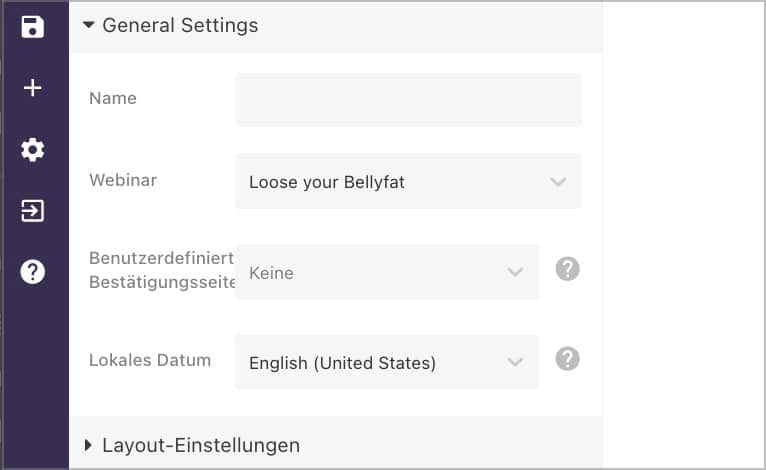This screenshot has width=766, height=470.
Task: Open the Lokales Datum language dropdown
Action: pos(387,362)
